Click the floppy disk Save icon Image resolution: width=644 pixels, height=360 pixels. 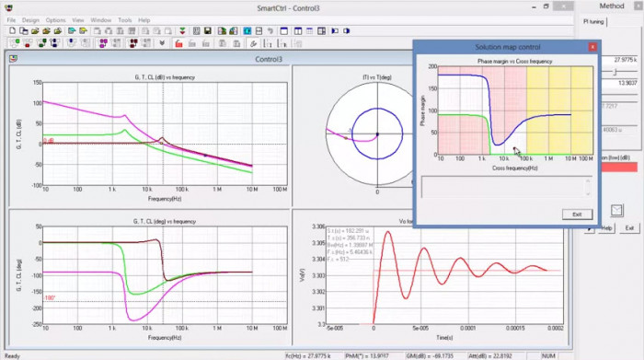point(208,30)
